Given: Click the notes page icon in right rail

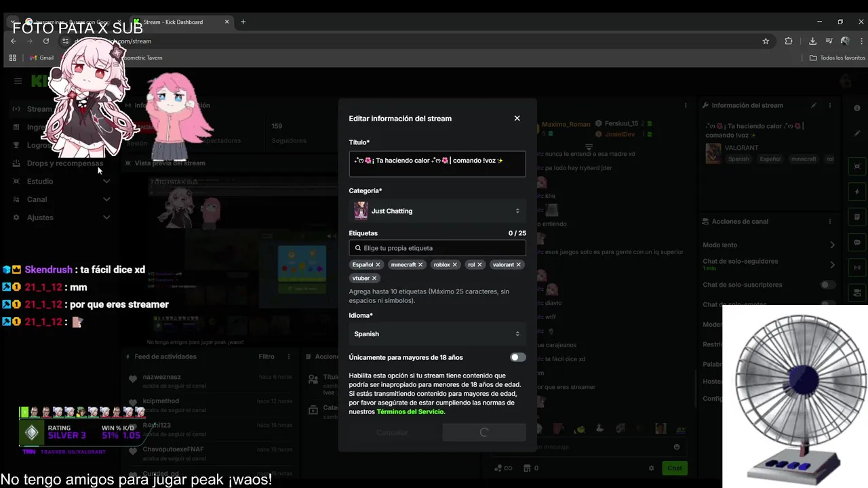Looking at the screenshot, I should (x=857, y=217).
